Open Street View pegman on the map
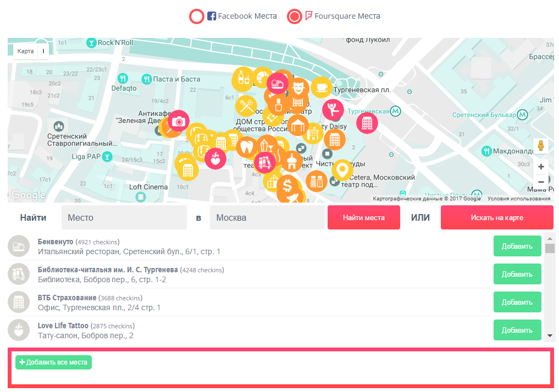Image resolution: width=559 pixels, height=392 pixels. coord(541,145)
